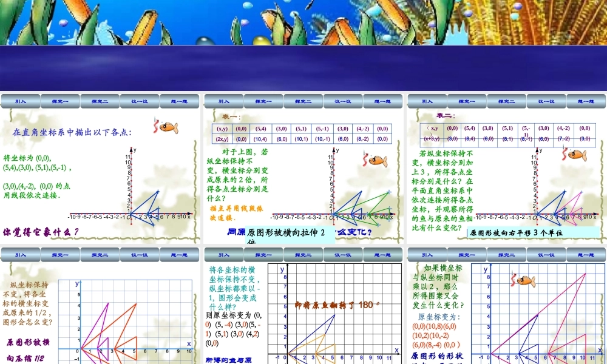
Task: Click 引入 button on the horizontal-compression slide
Action: click(x=21, y=255)
